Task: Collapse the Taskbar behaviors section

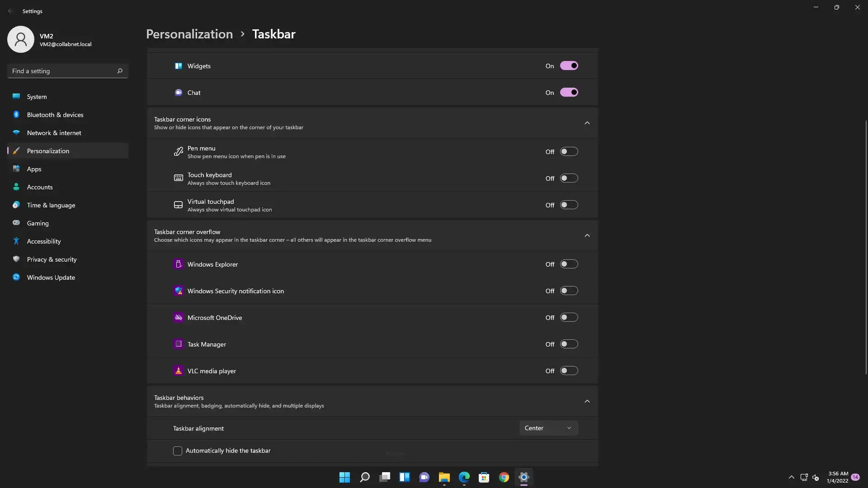Action: tap(587, 401)
